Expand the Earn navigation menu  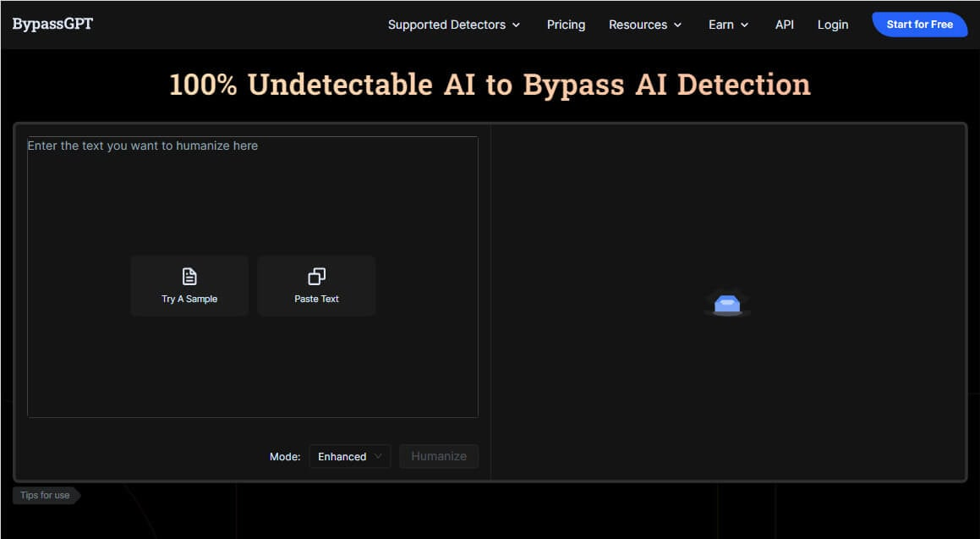pyautogui.click(x=721, y=25)
